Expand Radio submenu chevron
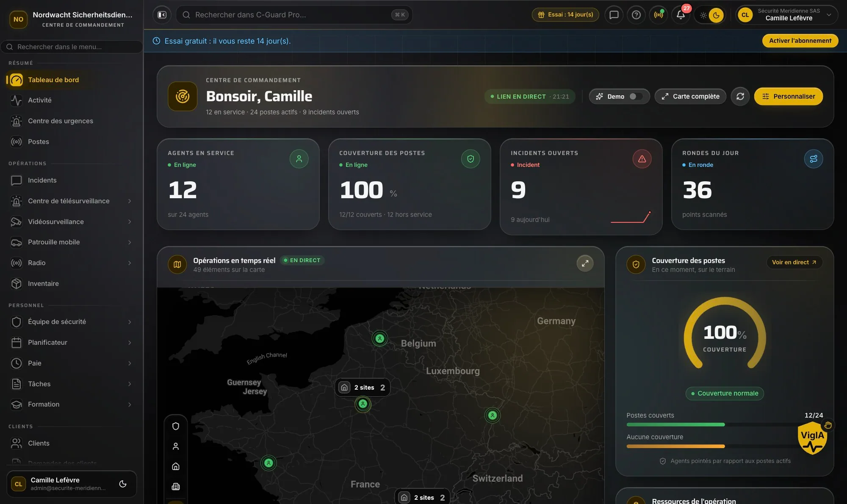The image size is (847, 504). click(x=130, y=263)
